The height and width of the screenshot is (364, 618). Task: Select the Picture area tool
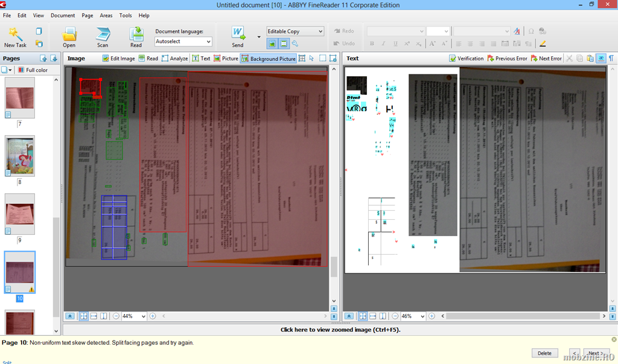pyautogui.click(x=226, y=59)
